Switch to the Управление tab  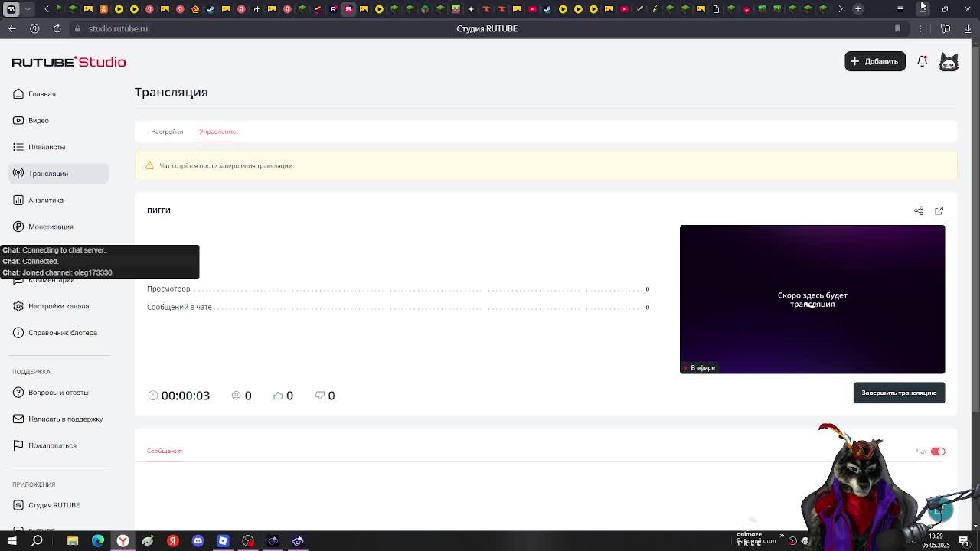pyautogui.click(x=217, y=132)
